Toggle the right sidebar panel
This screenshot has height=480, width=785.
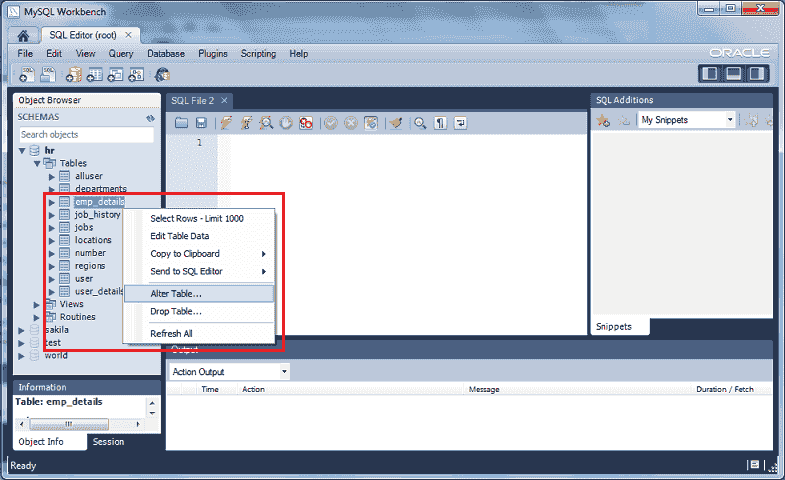tap(757, 74)
